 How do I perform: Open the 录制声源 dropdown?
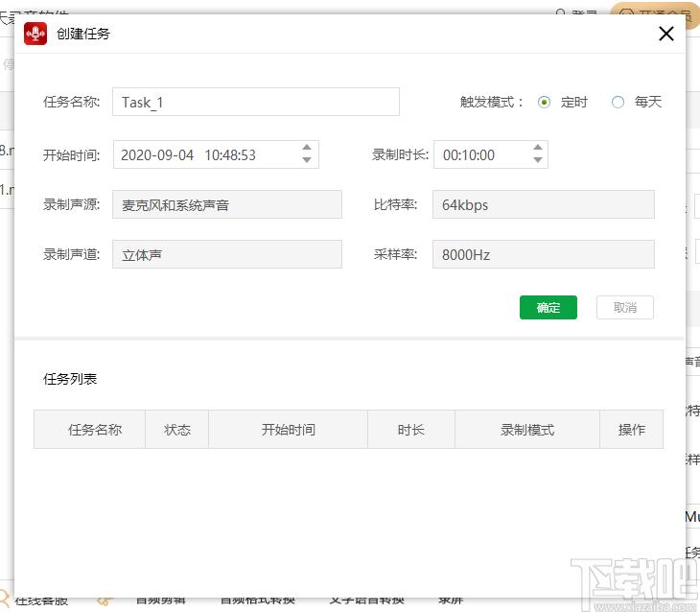pyautogui.click(x=227, y=204)
